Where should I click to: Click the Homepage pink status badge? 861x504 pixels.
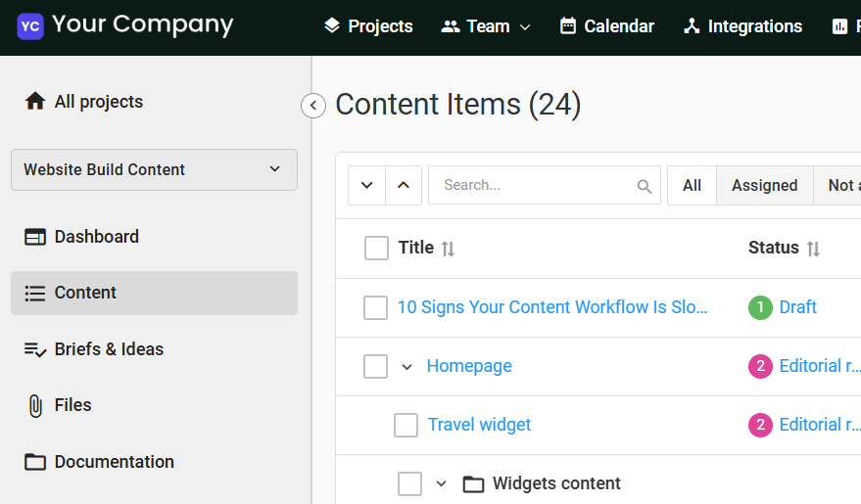pyautogui.click(x=760, y=366)
